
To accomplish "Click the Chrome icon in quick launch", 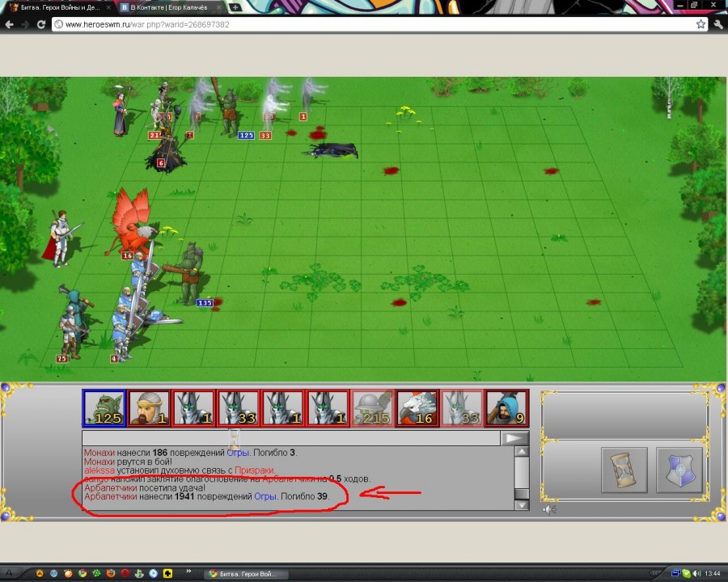I will click(x=83, y=573).
